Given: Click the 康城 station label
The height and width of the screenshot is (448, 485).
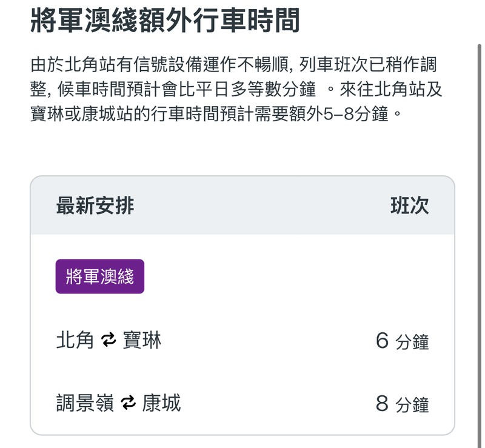Looking at the screenshot, I should pos(161,403).
